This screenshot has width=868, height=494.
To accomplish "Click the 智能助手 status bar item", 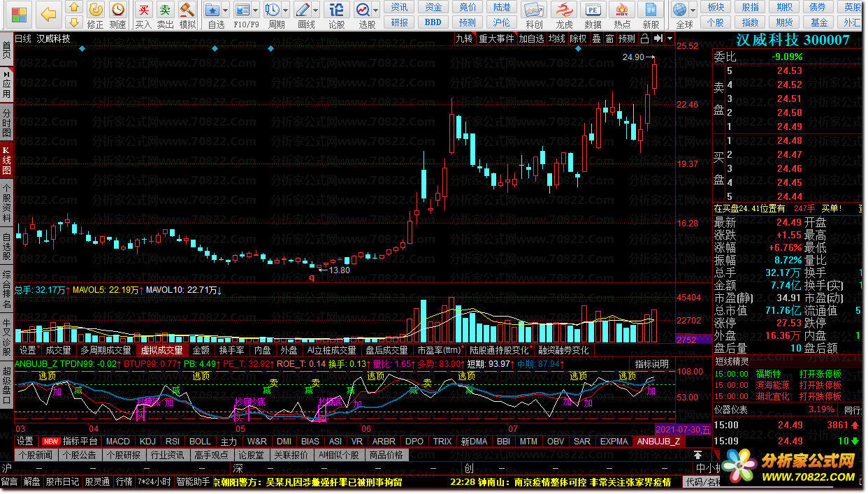I will coord(194,481).
